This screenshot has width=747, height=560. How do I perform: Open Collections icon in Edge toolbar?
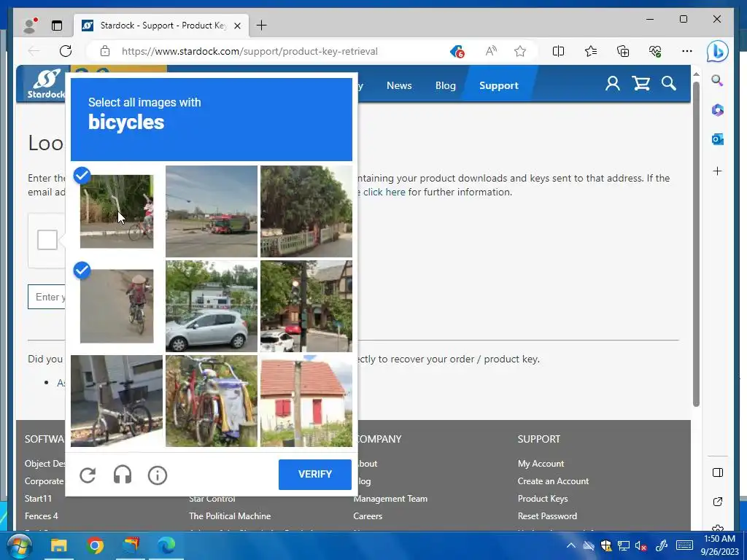(x=623, y=51)
